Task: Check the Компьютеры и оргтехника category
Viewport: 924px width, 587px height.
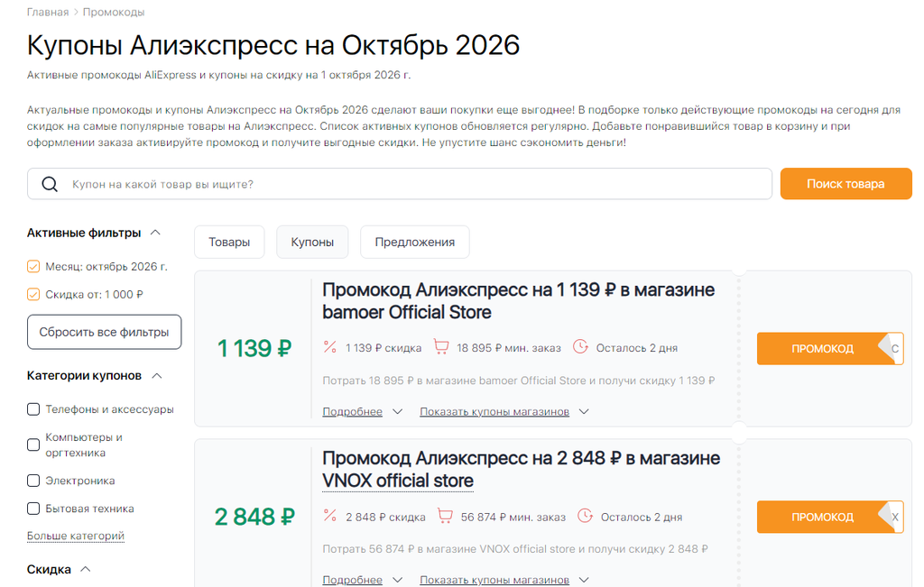Action: point(33,445)
